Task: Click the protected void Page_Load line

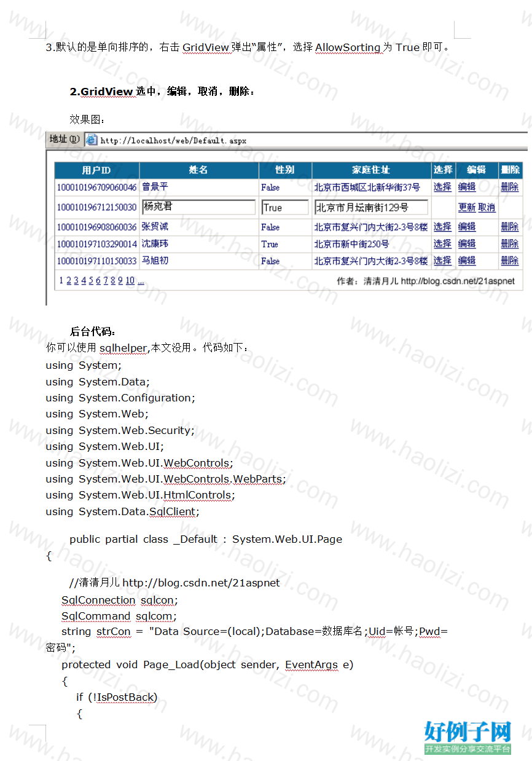Action: (x=208, y=664)
